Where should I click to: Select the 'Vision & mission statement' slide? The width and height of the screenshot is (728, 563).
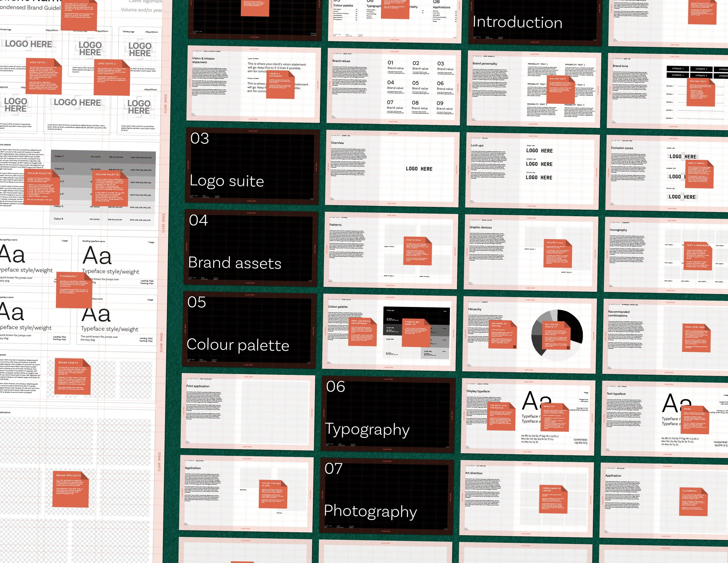click(x=253, y=85)
